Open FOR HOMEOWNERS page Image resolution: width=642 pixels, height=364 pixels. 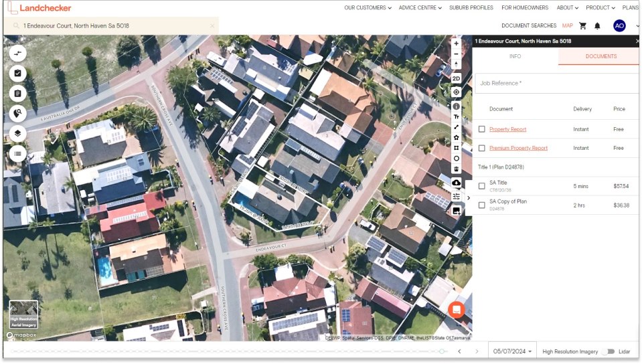pos(525,8)
